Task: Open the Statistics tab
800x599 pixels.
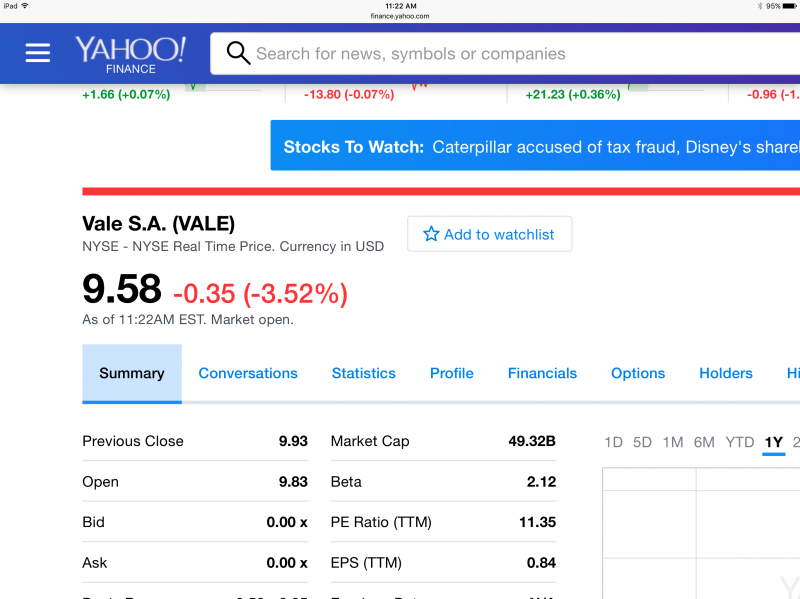Action: pyautogui.click(x=363, y=373)
